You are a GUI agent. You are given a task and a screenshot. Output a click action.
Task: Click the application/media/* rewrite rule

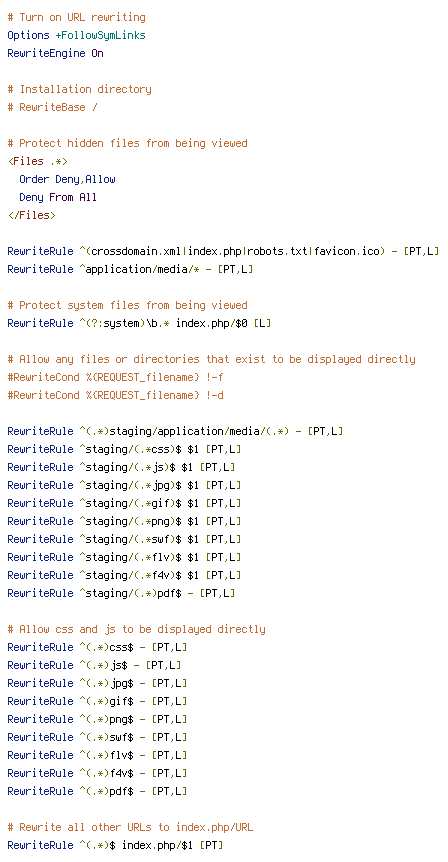pos(130,269)
